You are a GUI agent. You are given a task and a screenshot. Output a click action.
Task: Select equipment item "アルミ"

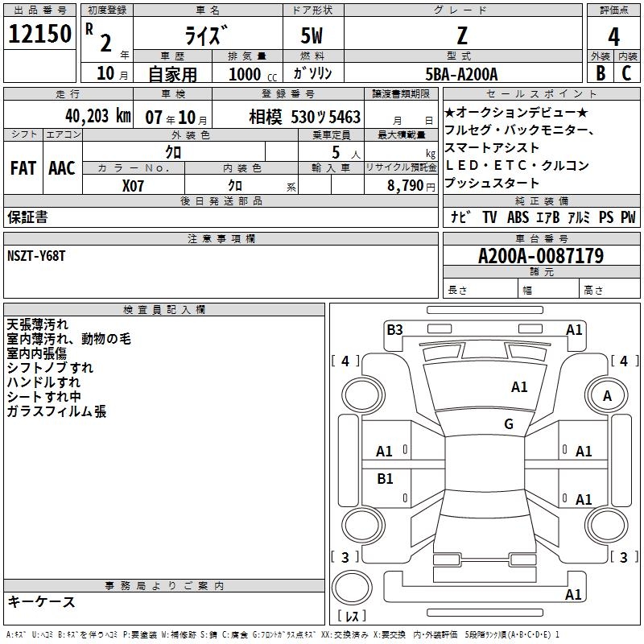(579, 217)
